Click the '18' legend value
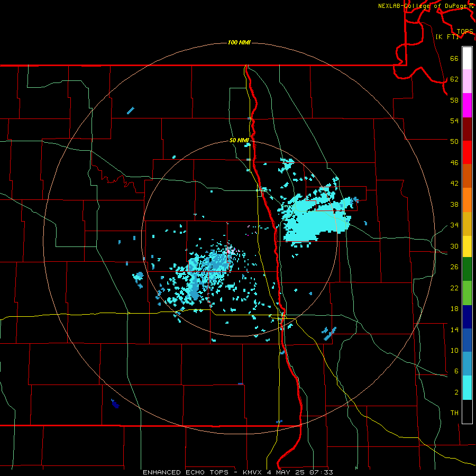Image resolution: width=476 pixels, height=476 pixels. 454,309
